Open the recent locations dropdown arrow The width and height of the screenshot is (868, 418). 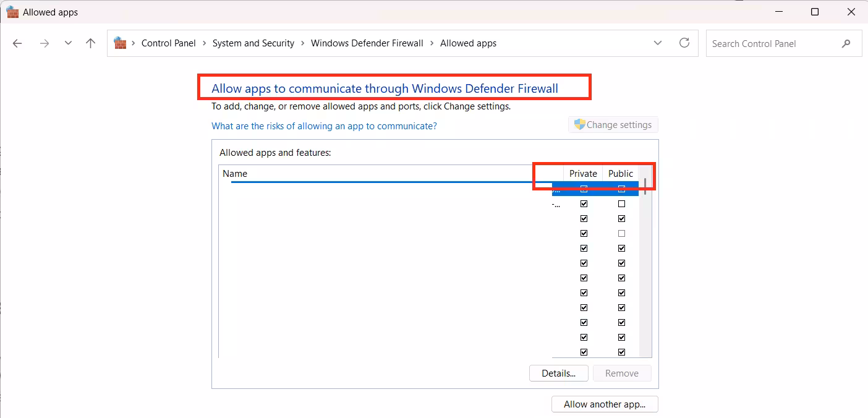[68, 43]
